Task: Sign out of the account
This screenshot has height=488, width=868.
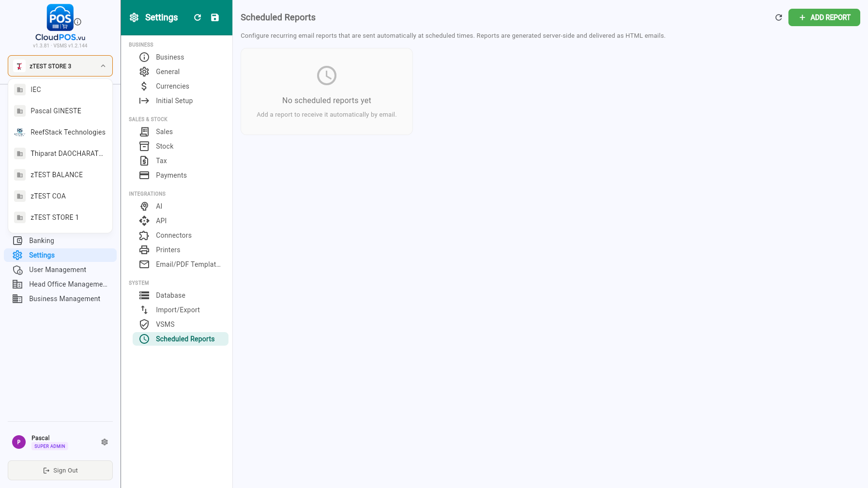Action: click(60, 471)
